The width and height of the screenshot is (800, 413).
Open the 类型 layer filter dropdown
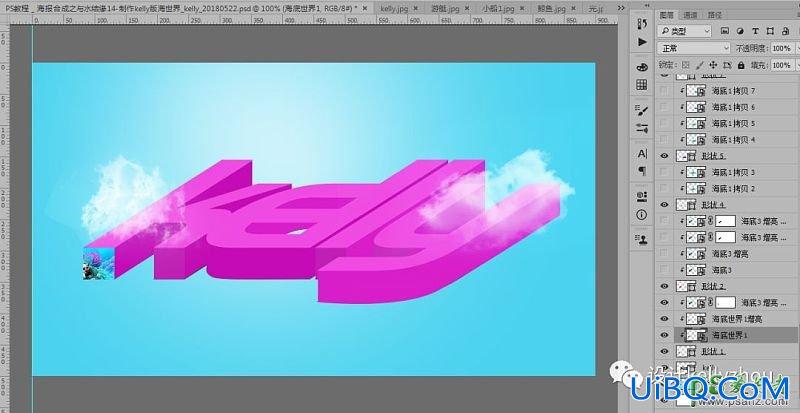pyautogui.click(x=685, y=31)
